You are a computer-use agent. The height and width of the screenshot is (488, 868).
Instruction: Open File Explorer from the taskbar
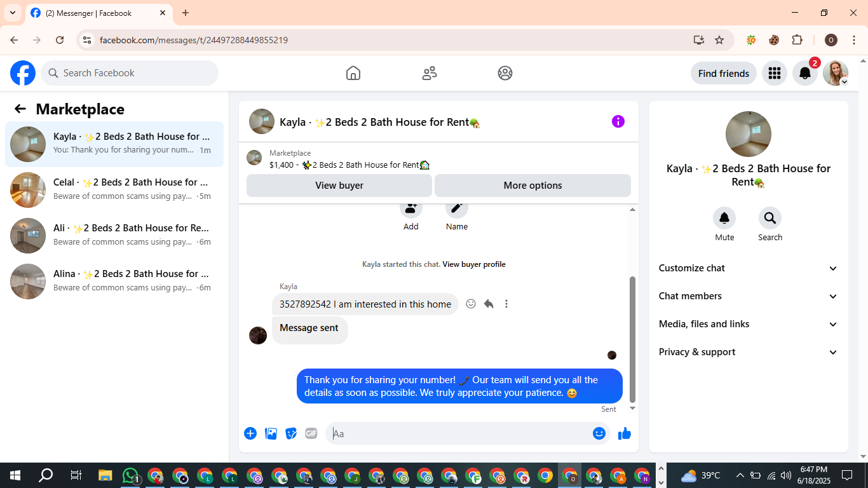click(x=106, y=475)
